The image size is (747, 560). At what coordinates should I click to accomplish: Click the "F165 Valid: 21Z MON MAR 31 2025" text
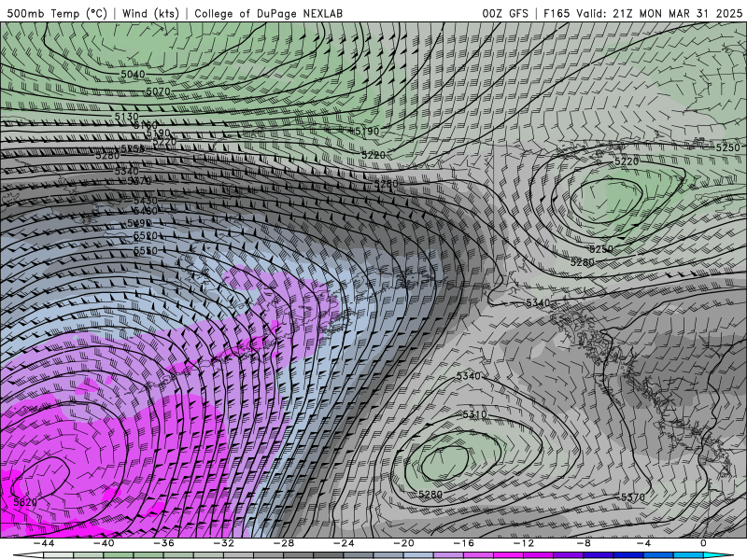[x=642, y=13]
